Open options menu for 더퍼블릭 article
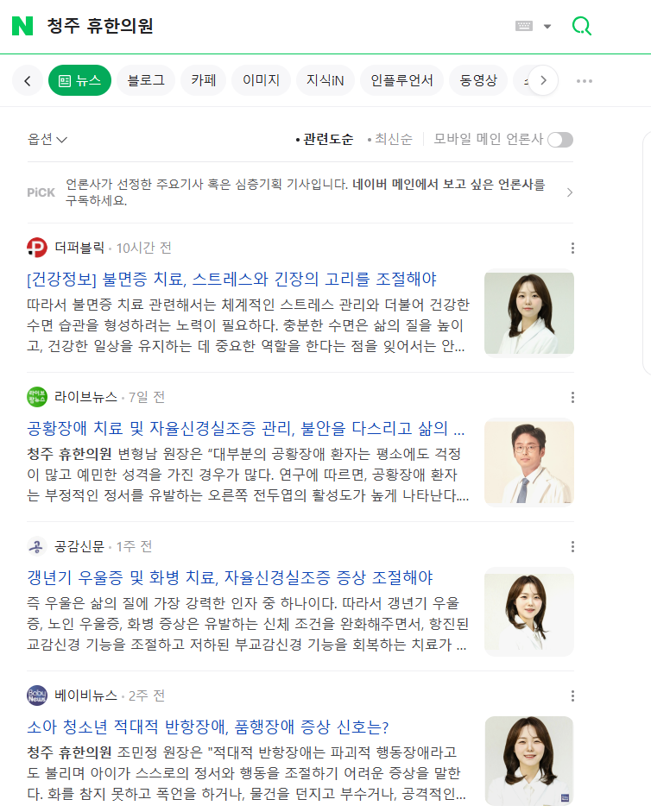Image resolution: width=651 pixels, height=812 pixels. pos(572,248)
